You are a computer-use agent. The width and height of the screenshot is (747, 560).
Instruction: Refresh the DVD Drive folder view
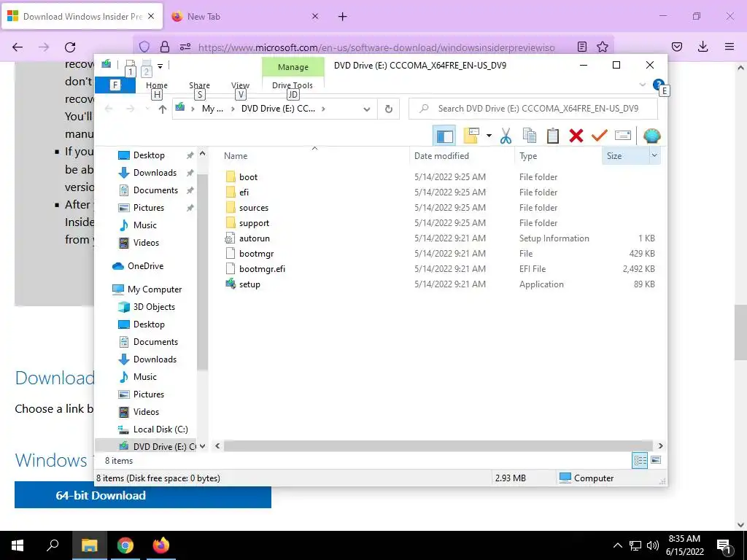[x=389, y=109]
